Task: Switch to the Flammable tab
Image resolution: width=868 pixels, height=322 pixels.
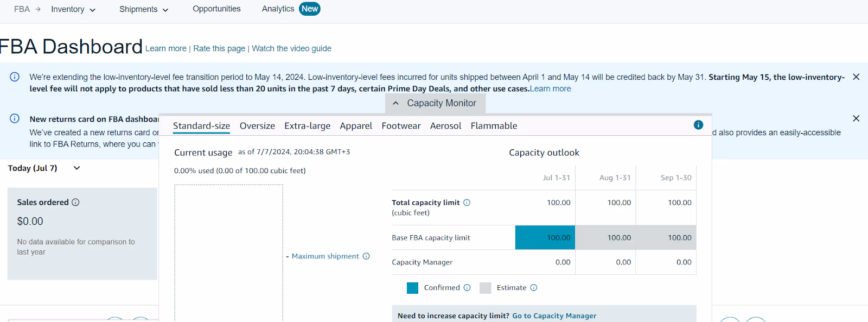Action: (494, 125)
